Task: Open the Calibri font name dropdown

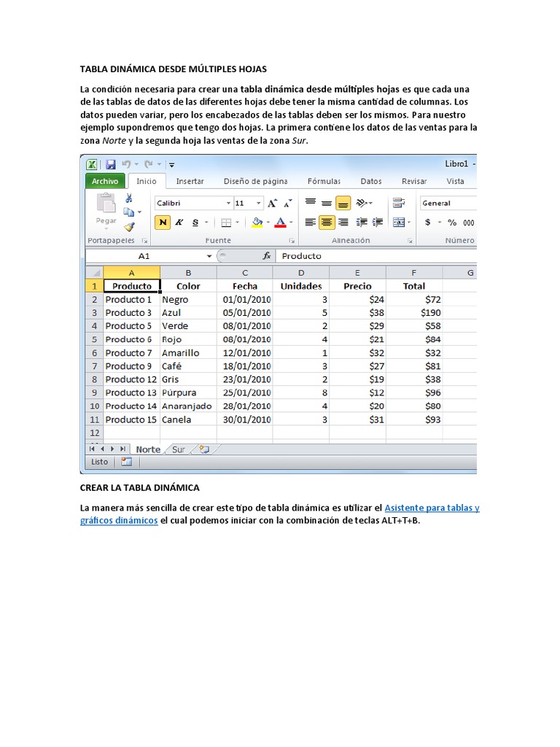Action: click(228, 204)
